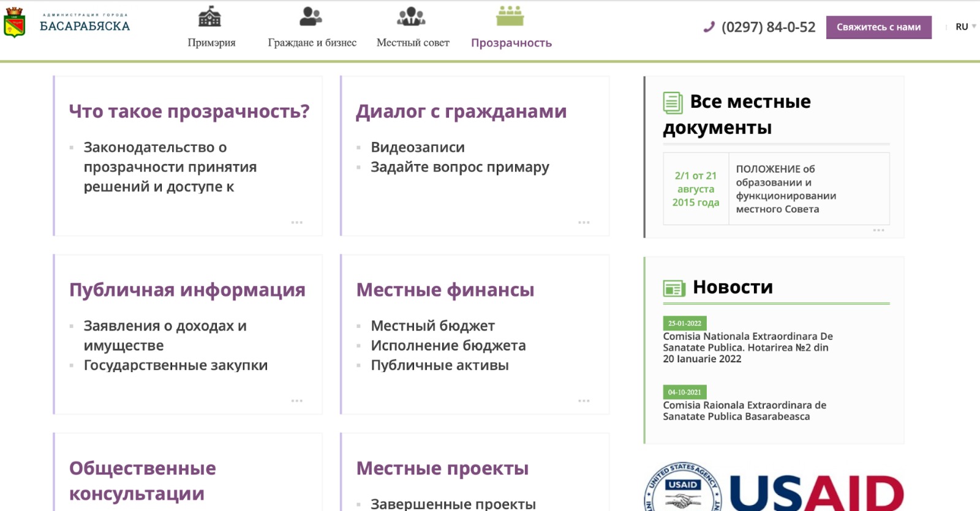980x511 pixels.
Task: Click the town hall building icon
Action: (x=209, y=17)
